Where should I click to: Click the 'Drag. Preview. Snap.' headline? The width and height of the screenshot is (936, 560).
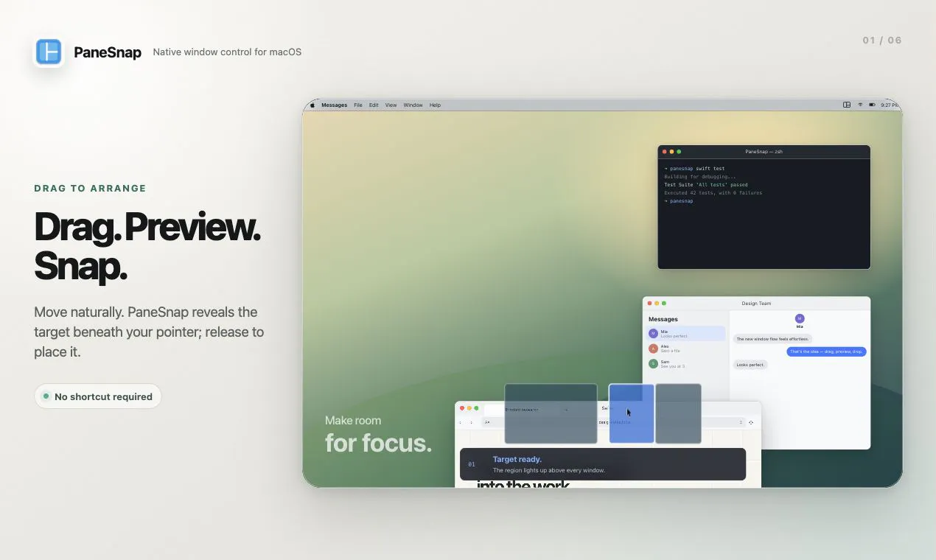point(147,246)
